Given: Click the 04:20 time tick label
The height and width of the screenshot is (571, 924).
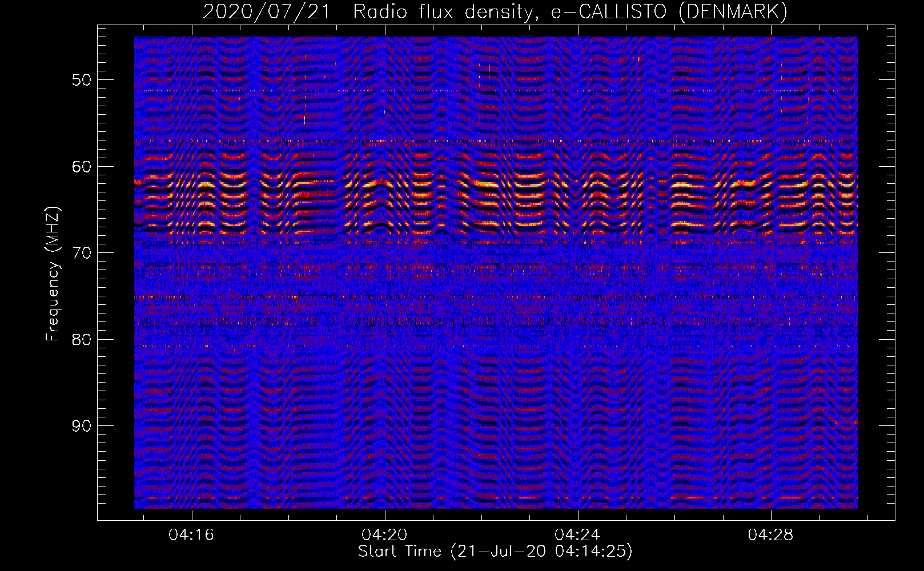Looking at the screenshot, I should click(384, 534).
